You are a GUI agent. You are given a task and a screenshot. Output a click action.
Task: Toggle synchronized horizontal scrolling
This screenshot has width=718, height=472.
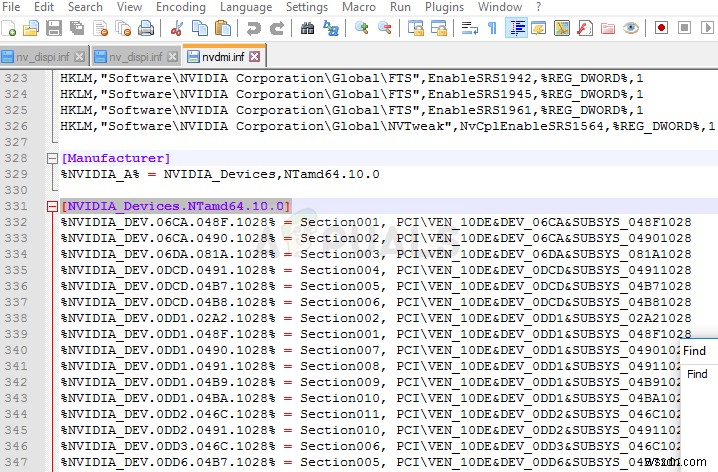(439, 28)
